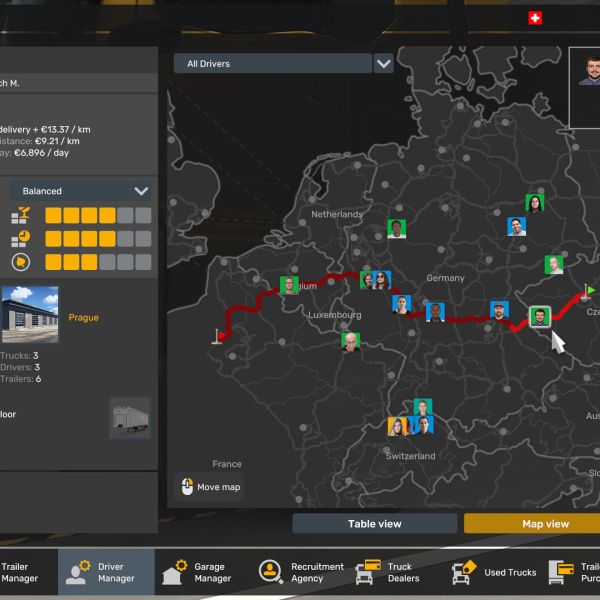This screenshot has height=600, width=600.
Task: Expand the Balanced training policy dropdown
Action: [x=80, y=191]
